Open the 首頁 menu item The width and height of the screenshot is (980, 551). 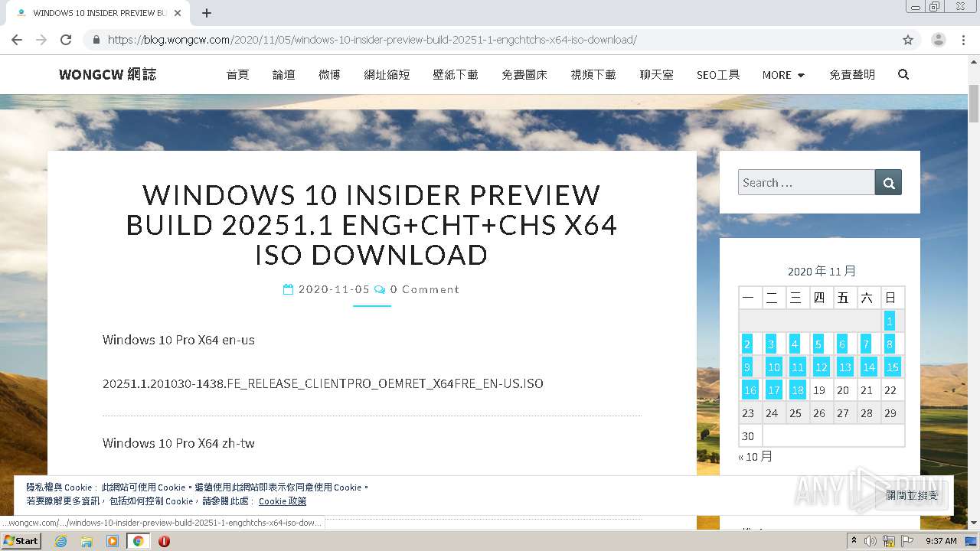click(x=237, y=74)
